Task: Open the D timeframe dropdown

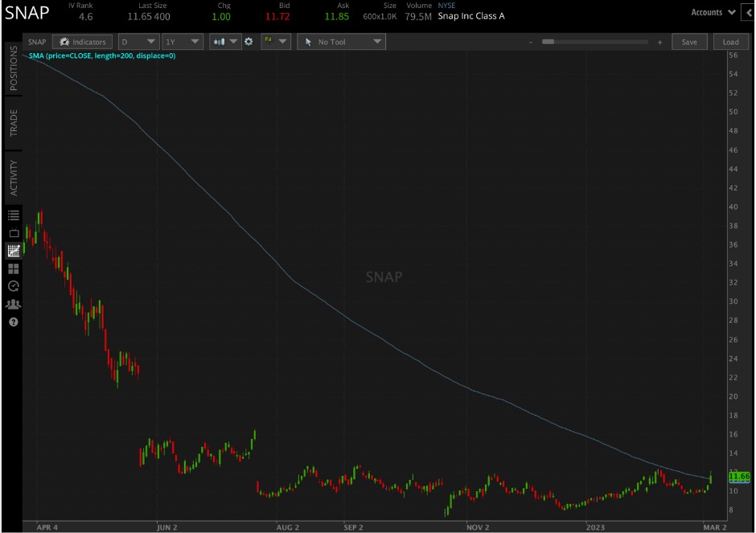Action: (138, 41)
